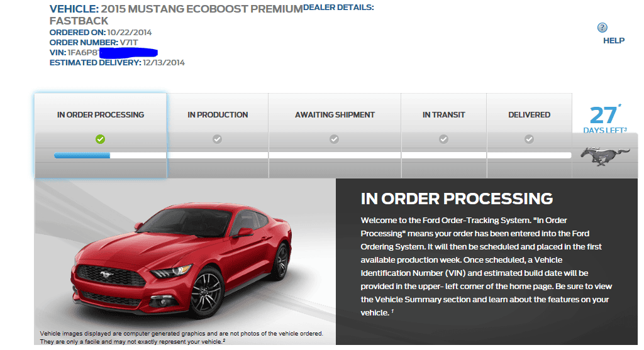Click the partially redacted VIN 1FA6P8T
644x350 pixels.
[x=84, y=53]
